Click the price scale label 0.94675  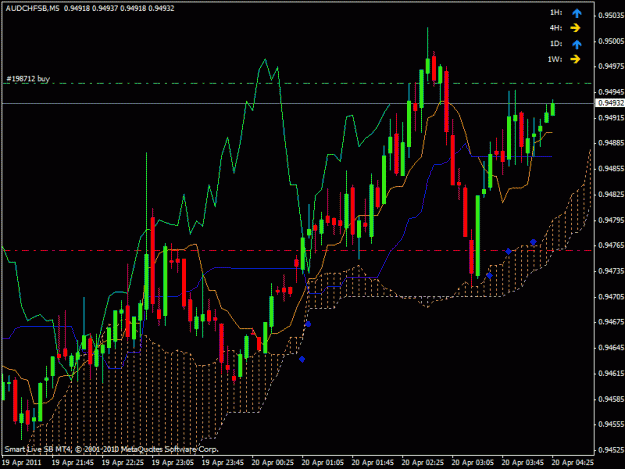click(x=611, y=322)
